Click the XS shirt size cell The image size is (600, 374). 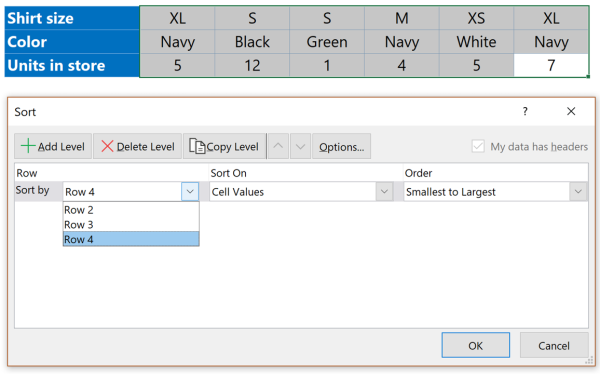[476, 18]
